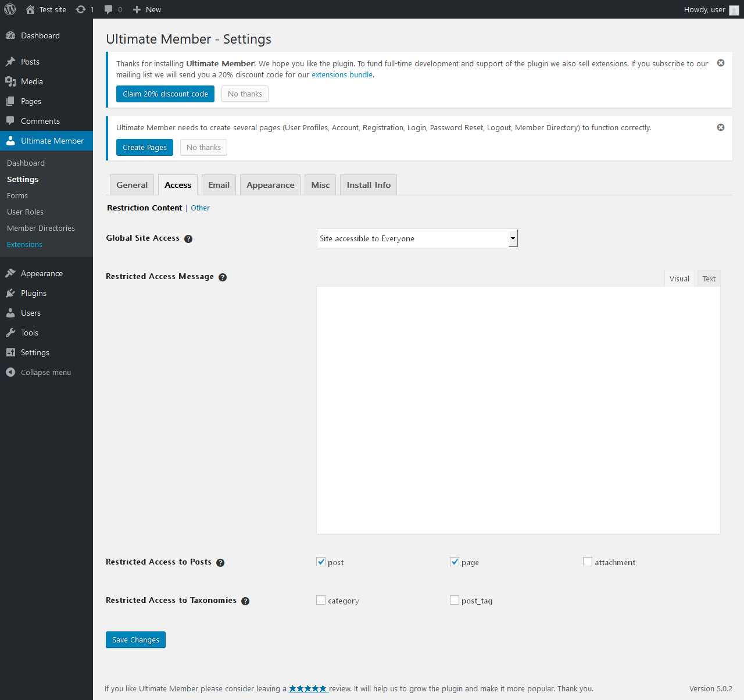Dismiss the create pages notice
The image size is (744, 700).
[721, 127]
